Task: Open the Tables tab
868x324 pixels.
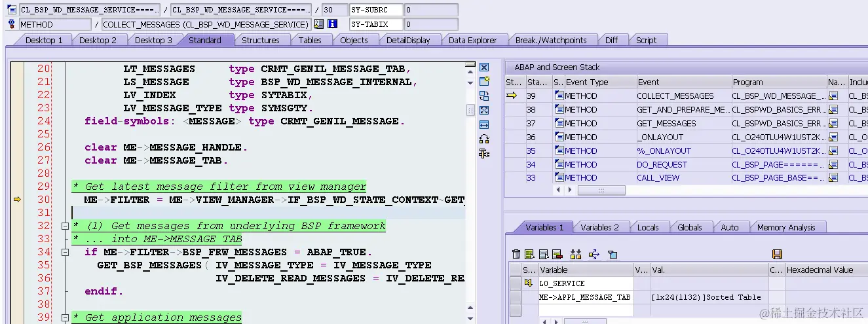Action: (310, 40)
